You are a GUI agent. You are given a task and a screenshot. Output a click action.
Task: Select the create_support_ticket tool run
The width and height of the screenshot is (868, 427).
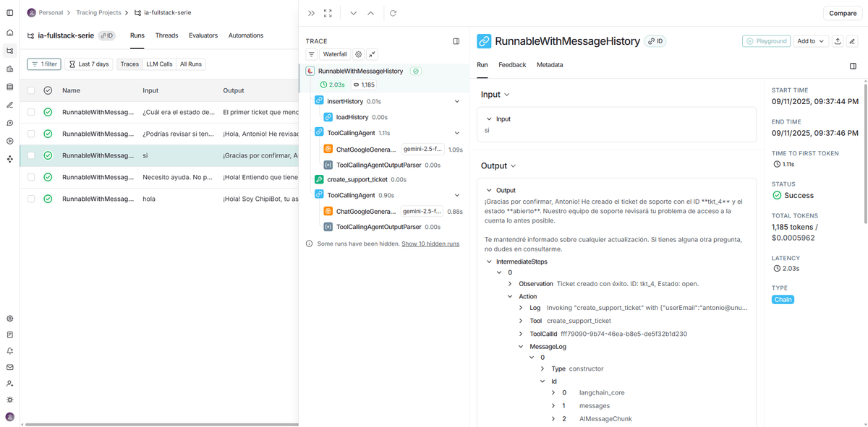pos(357,179)
